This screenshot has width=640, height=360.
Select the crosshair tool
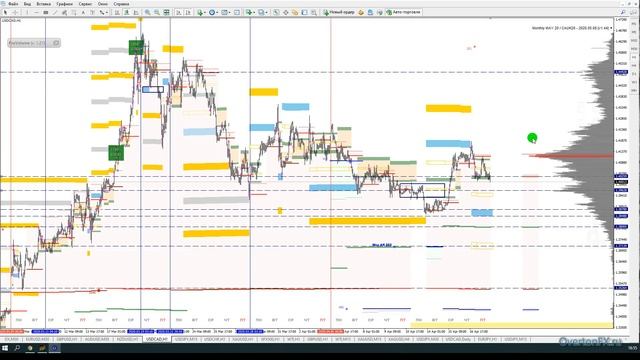[15, 12]
